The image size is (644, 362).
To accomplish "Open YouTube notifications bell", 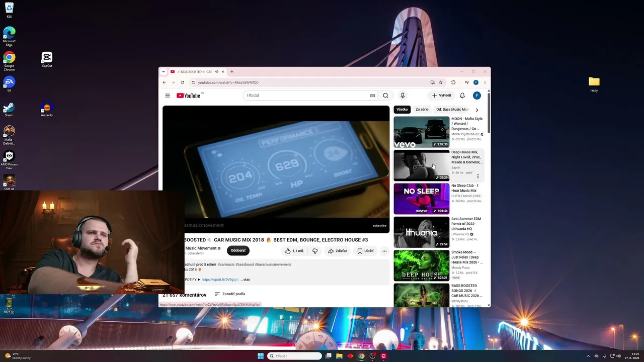I will click(x=462, y=96).
